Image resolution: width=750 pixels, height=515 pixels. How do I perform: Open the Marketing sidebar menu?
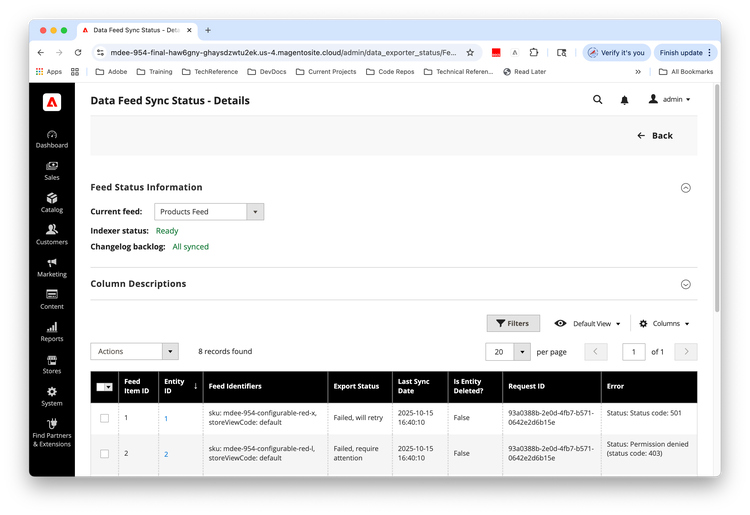point(52,268)
